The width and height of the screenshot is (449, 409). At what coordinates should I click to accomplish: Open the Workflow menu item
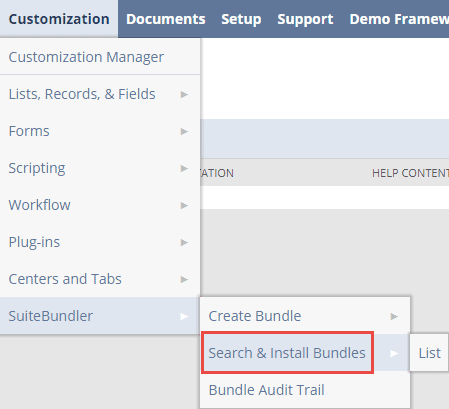pos(100,205)
